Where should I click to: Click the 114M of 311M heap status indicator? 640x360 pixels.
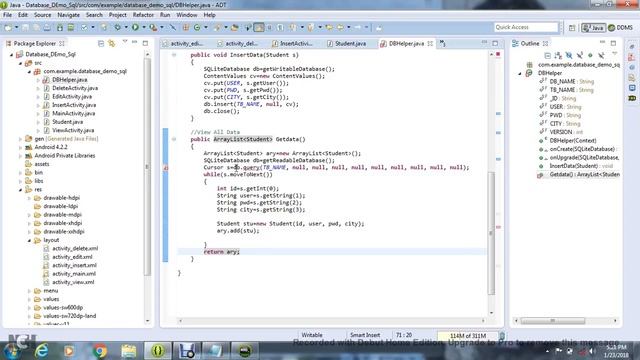468,336
